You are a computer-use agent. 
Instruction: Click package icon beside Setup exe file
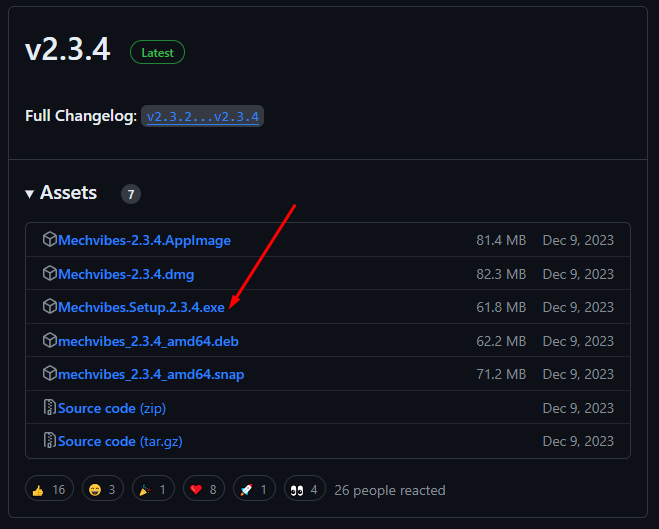[x=50, y=306]
